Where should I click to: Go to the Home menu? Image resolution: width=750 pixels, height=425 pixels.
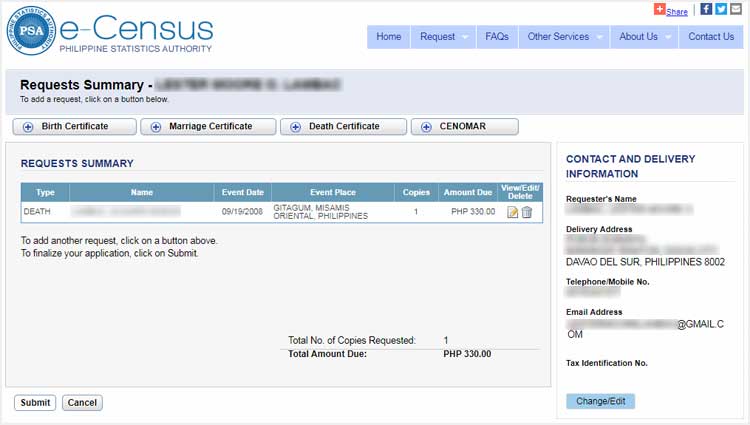[388, 37]
